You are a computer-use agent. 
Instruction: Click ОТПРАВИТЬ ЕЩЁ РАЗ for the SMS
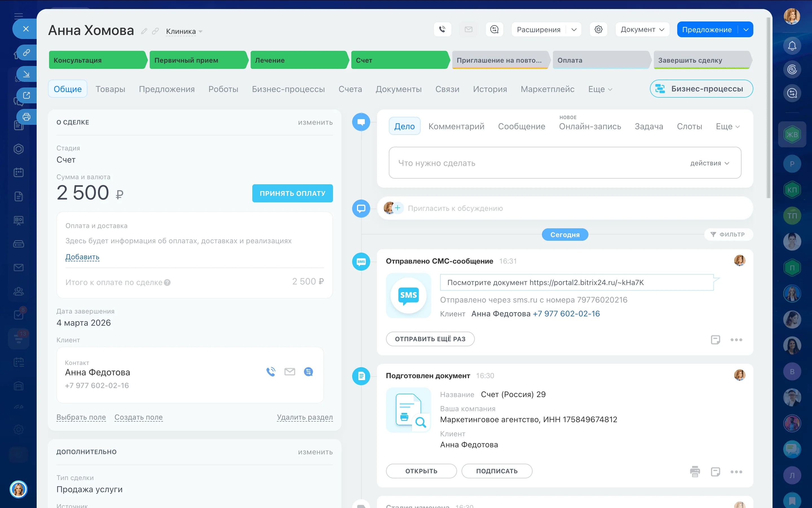[430, 339]
